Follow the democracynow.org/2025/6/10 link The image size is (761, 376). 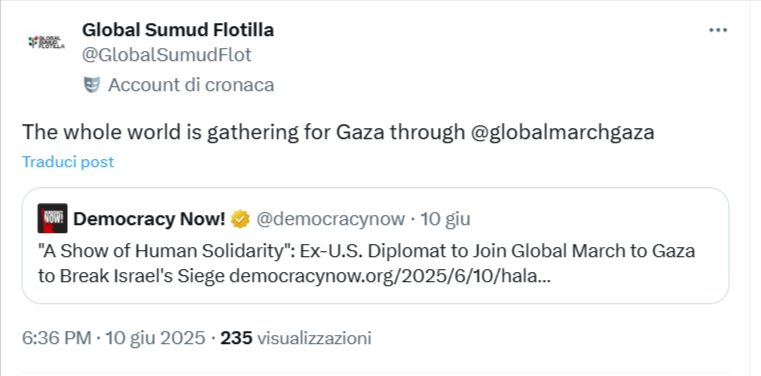click(x=390, y=277)
